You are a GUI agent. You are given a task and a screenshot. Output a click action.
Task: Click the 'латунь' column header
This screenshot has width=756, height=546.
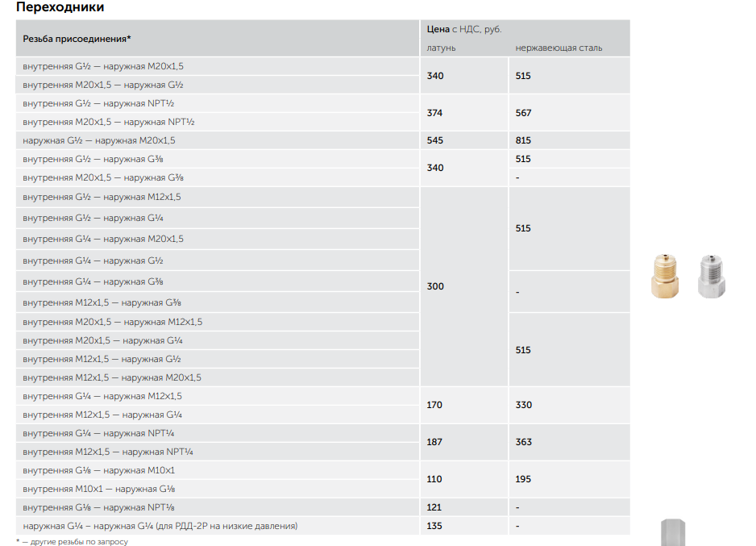tap(441, 48)
